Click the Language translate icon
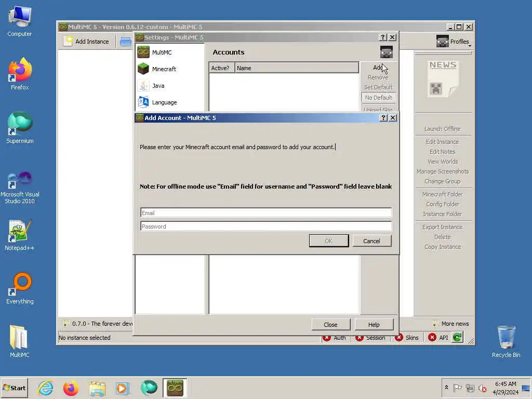Screen dimensions: 532x399 [x=143, y=102]
